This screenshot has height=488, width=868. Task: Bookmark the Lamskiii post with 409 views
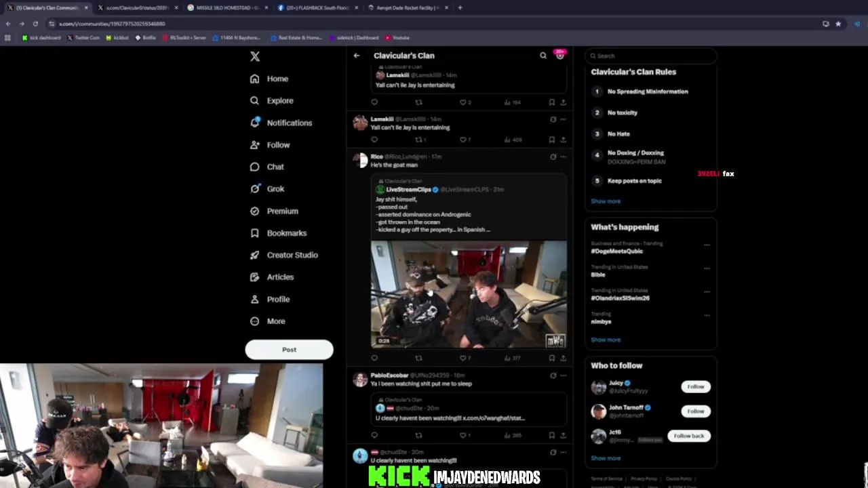(552, 140)
